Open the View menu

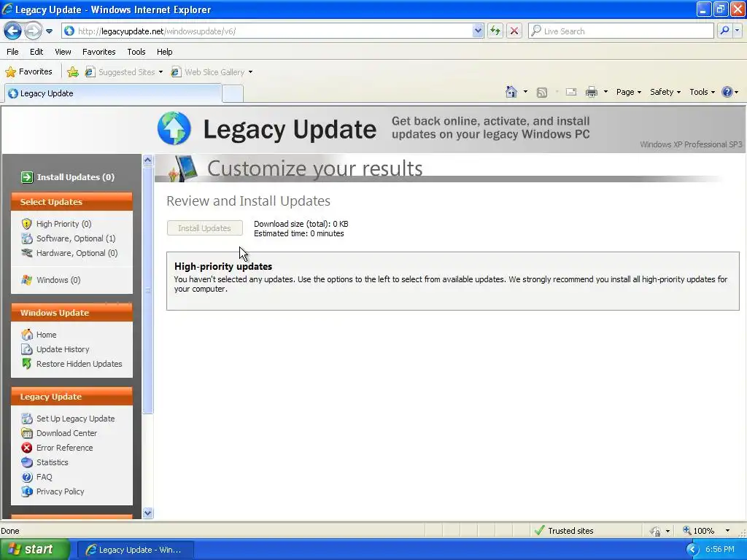pyautogui.click(x=63, y=52)
